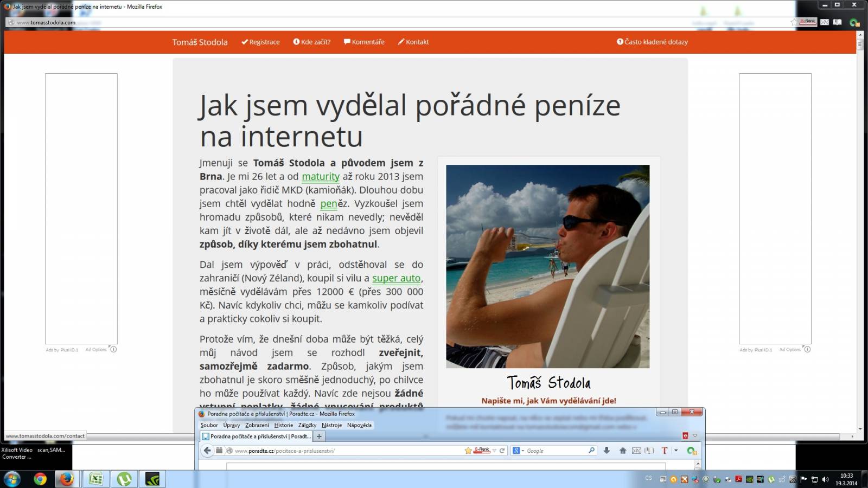This screenshot has width=868, height=488.
Task: Click the green toolbar icon at top right Firefox
Action: pos(854,22)
